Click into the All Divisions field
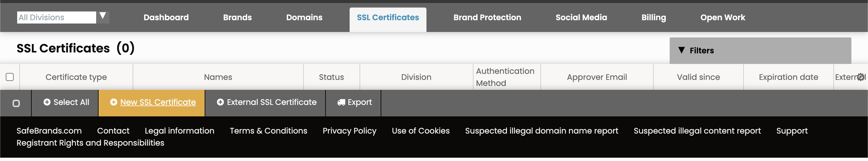This screenshot has height=161, width=868. pyautogui.click(x=56, y=17)
